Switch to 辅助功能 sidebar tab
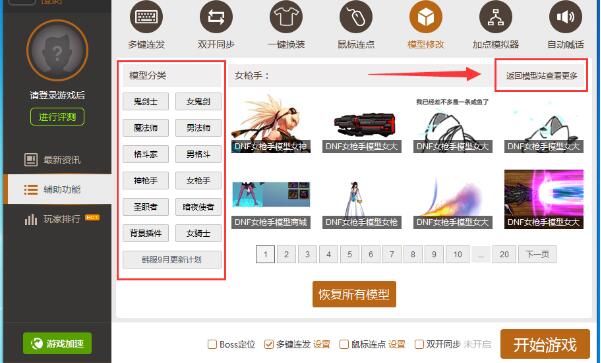The height and width of the screenshot is (363, 601). [x=57, y=189]
